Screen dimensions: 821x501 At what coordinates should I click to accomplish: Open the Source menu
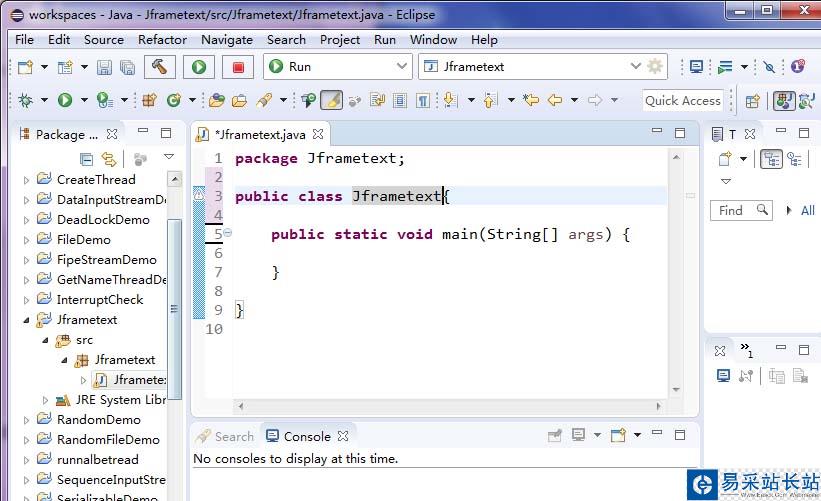[104, 40]
